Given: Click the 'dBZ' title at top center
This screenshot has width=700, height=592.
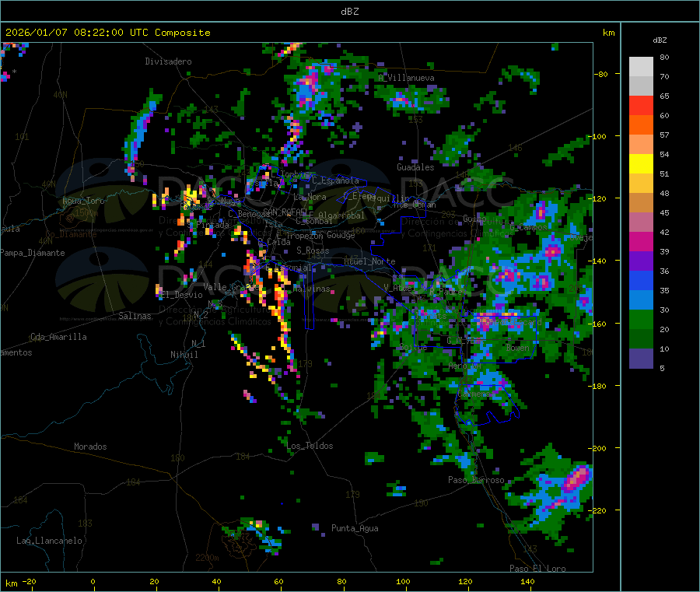Looking at the screenshot, I should (349, 12).
